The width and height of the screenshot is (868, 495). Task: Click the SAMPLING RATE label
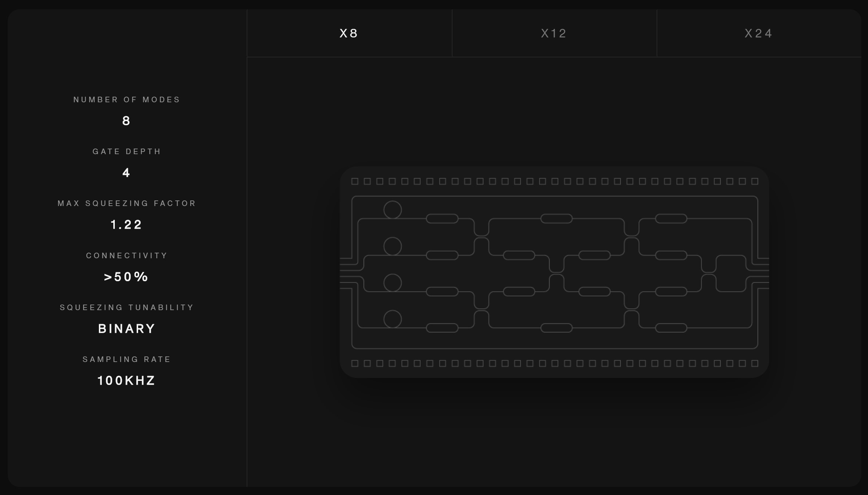127,359
